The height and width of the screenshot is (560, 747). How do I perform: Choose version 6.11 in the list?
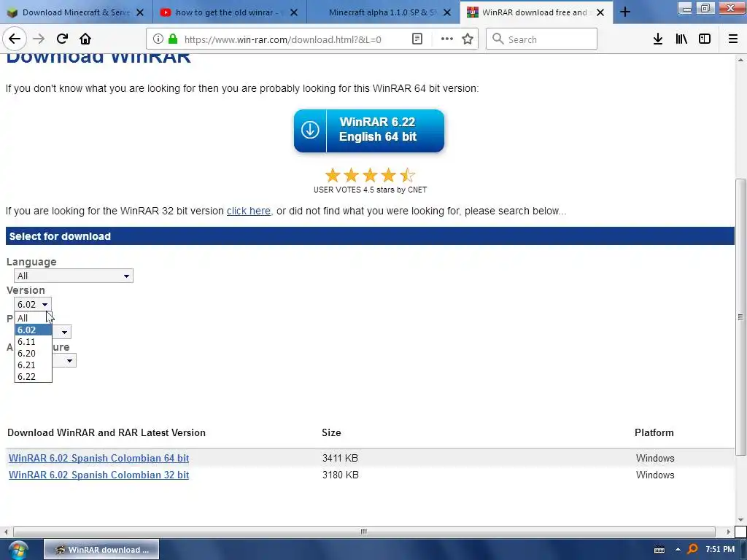click(x=33, y=342)
